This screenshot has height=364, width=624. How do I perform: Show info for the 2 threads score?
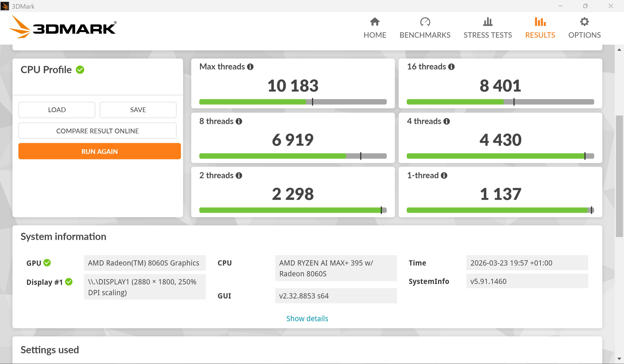239,175
